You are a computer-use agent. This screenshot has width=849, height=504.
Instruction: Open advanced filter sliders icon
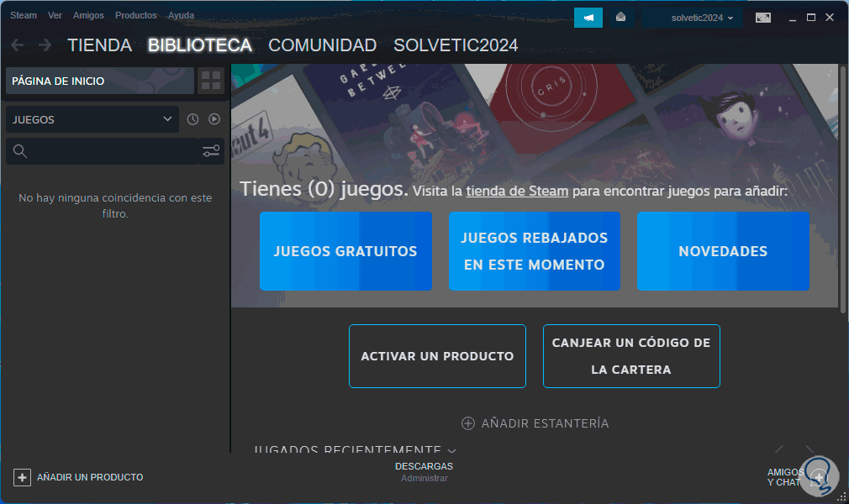pyautogui.click(x=211, y=151)
